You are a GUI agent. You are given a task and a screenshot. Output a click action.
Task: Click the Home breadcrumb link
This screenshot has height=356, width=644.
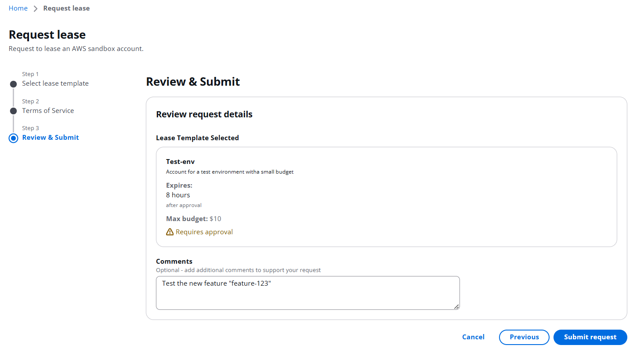pos(18,8)
